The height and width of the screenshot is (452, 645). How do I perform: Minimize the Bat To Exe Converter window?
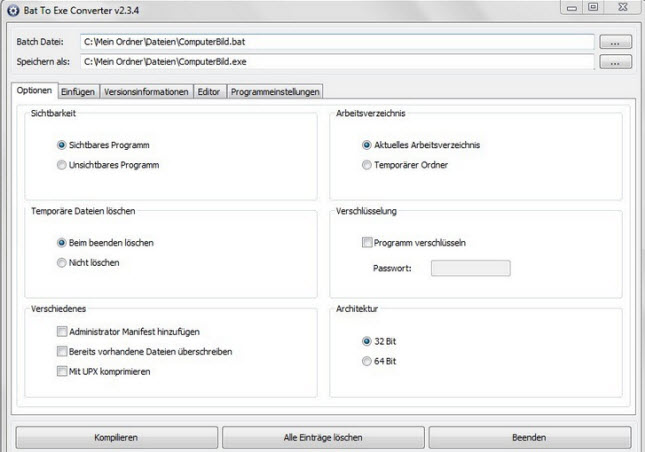[572, 7]
